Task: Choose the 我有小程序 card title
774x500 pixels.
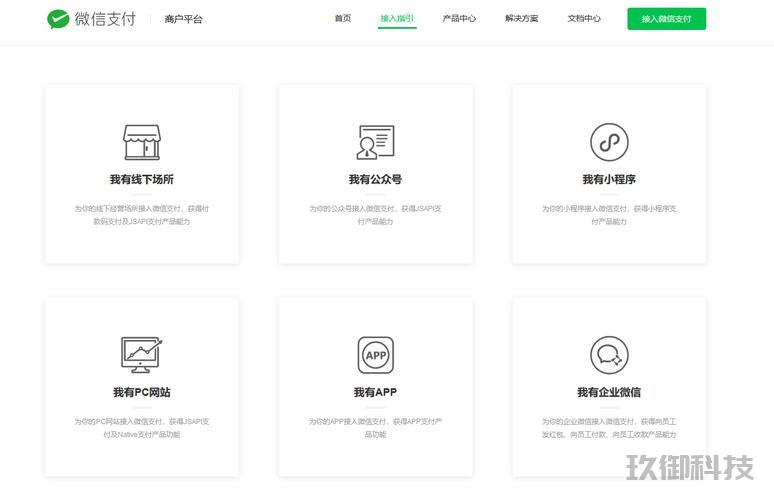Action: pyautogui.click(x=609, y=179)
